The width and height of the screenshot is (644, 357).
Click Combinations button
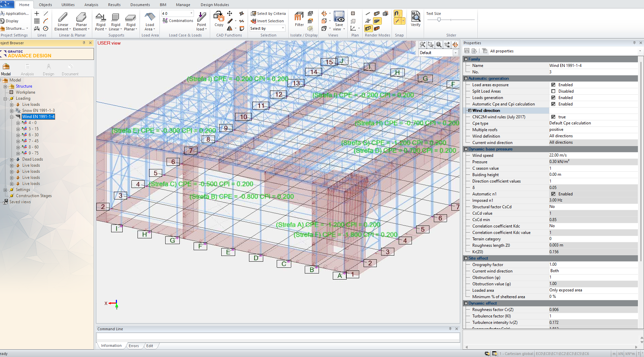tap(178, 21)
